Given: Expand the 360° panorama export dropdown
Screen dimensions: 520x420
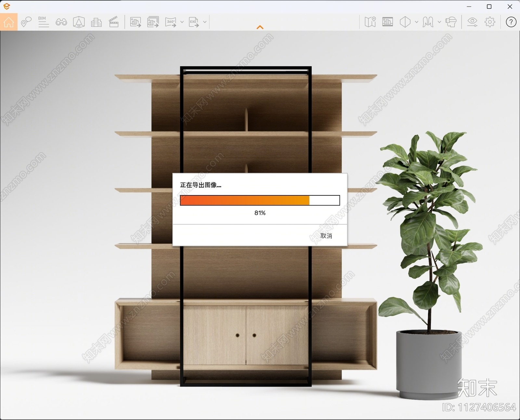Looking at the screenshot, I should click(182, 22).
